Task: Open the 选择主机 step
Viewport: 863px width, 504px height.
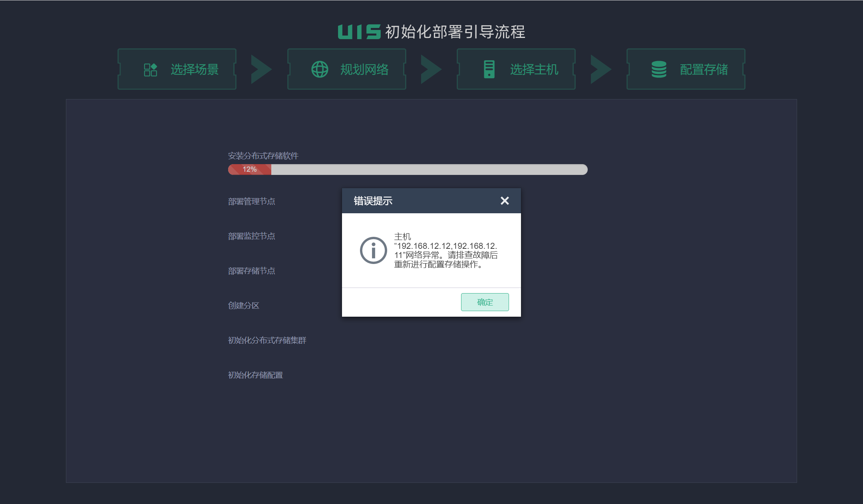Action: tap(534, 69)
